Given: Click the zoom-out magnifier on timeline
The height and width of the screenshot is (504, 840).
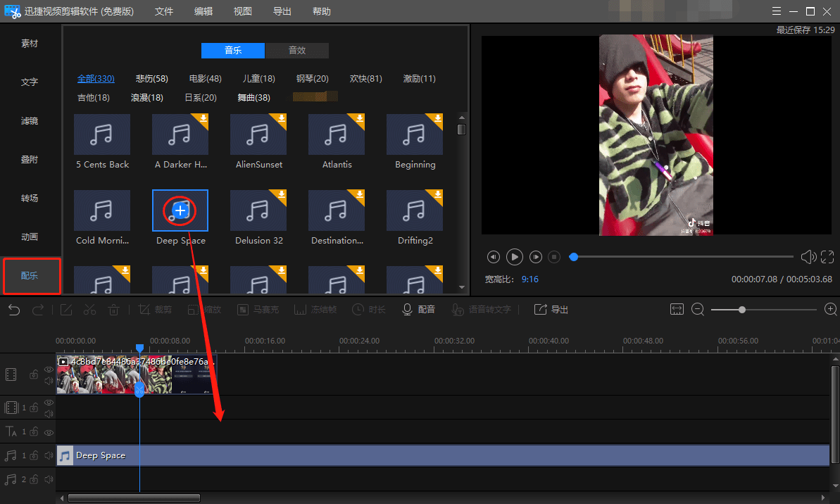Looking at the screenshot, I should point(698,310).
